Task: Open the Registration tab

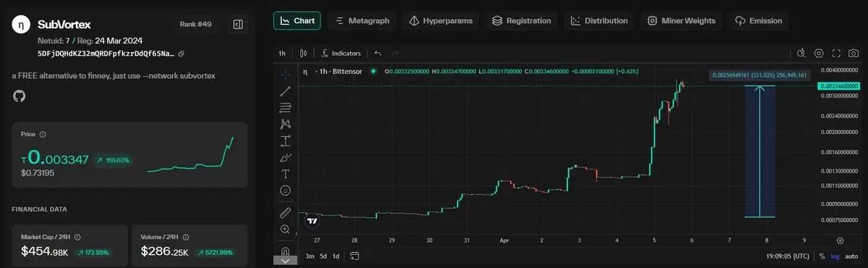Action: (522, 21)
